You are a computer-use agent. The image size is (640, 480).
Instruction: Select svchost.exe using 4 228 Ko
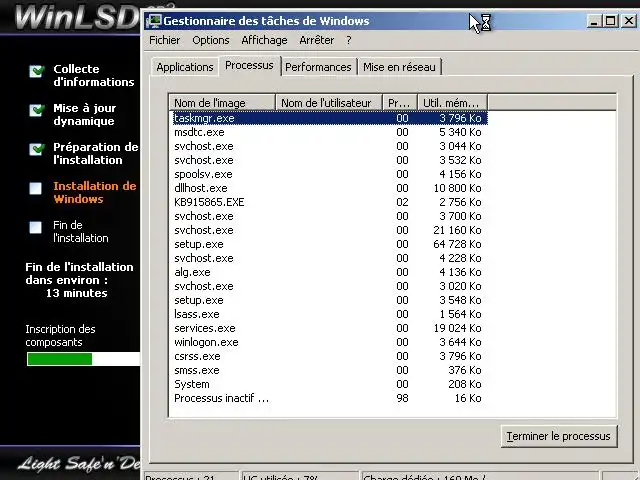click(330, 258)
